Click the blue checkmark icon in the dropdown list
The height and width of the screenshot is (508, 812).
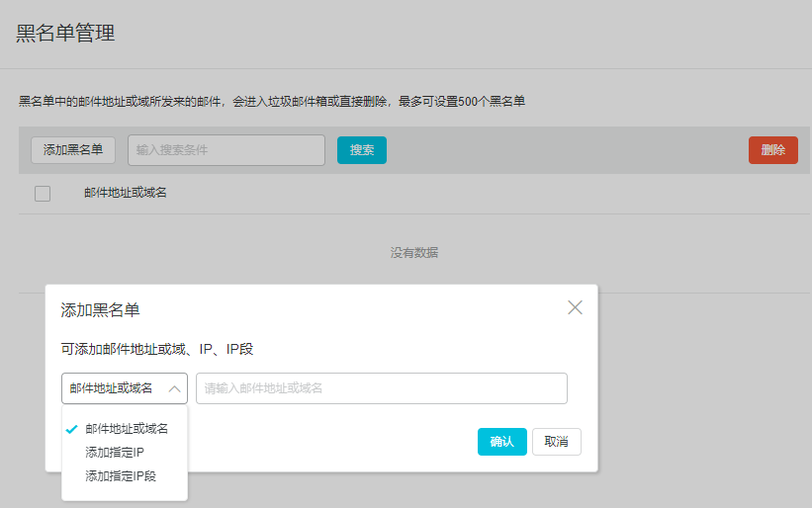click(71, 429)
